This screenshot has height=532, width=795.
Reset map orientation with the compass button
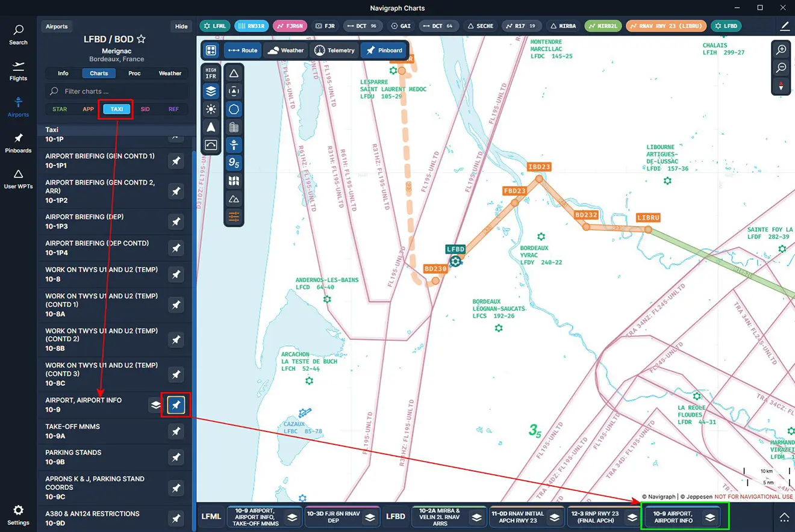[781, 85]
